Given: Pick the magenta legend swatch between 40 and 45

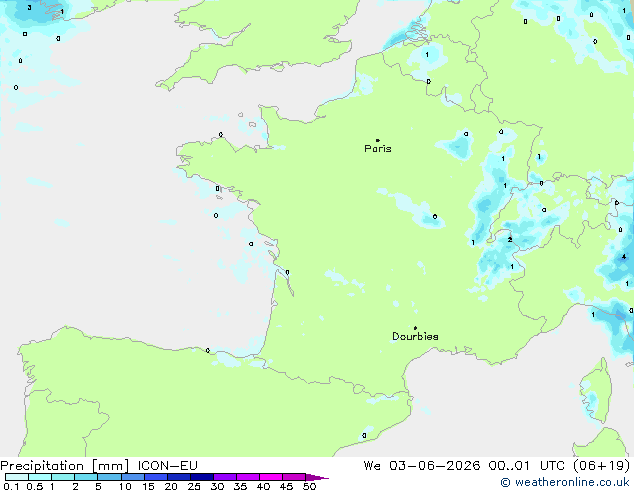Looking at the screenshot, I should (271, 477).
